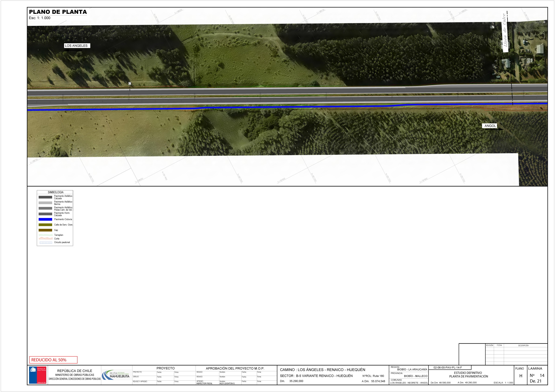This screenshot has height=392, width=555.
Task: Click the Chilean government coat-of-arms logo
Action: tap(37, 375)
